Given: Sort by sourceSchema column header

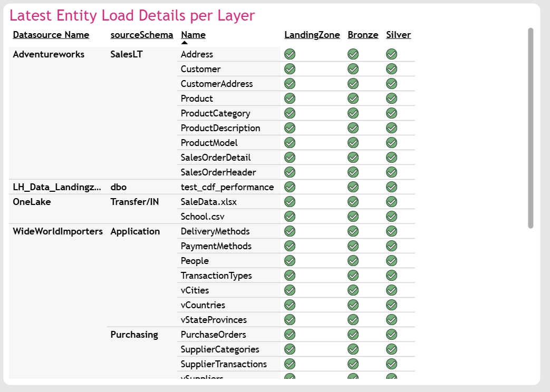Looking at the screenshot, I should tap(142, 35).
